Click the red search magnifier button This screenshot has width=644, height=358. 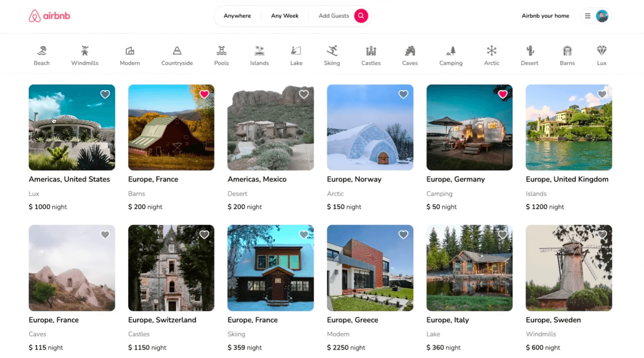pos(361,16)
